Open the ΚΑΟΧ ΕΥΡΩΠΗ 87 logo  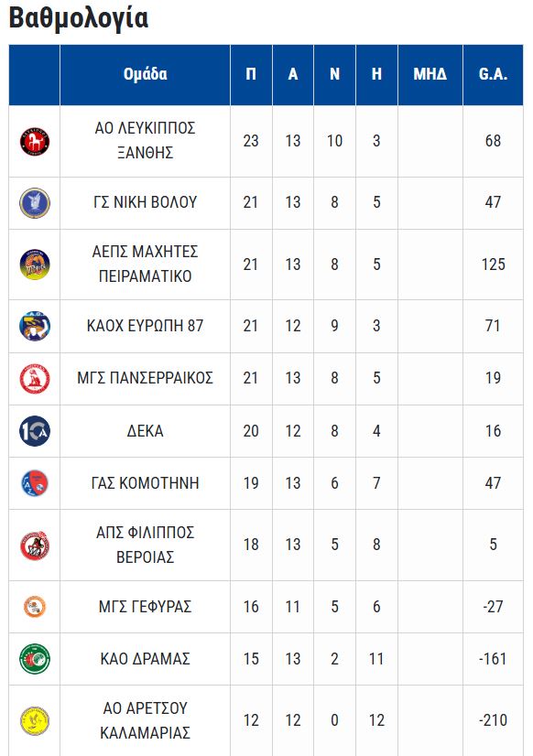click(x=35, y=326)
